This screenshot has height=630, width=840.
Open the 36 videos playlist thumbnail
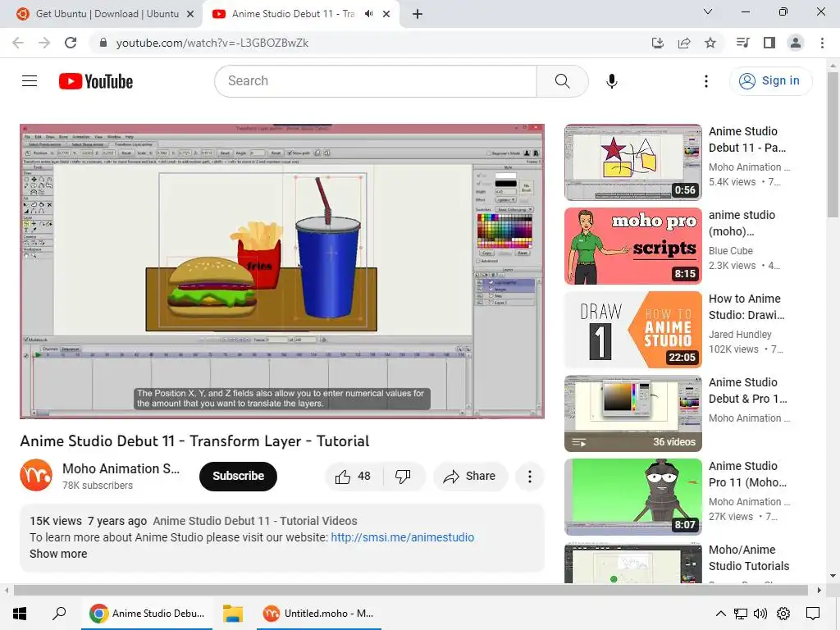coord(633,413)
